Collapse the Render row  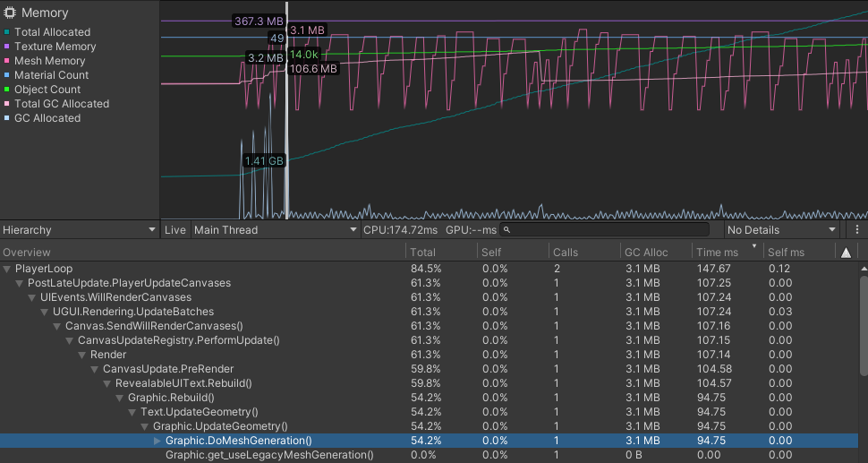coord(82,355)
